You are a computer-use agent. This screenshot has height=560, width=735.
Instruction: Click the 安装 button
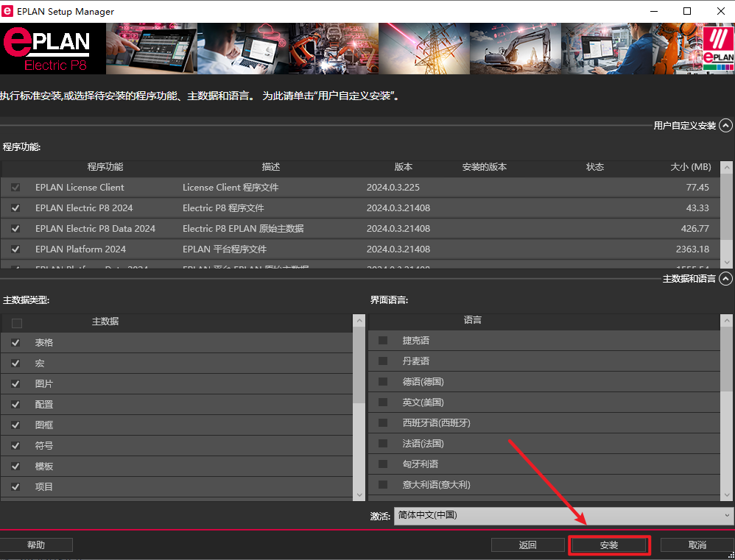click(x=608, y=545)
